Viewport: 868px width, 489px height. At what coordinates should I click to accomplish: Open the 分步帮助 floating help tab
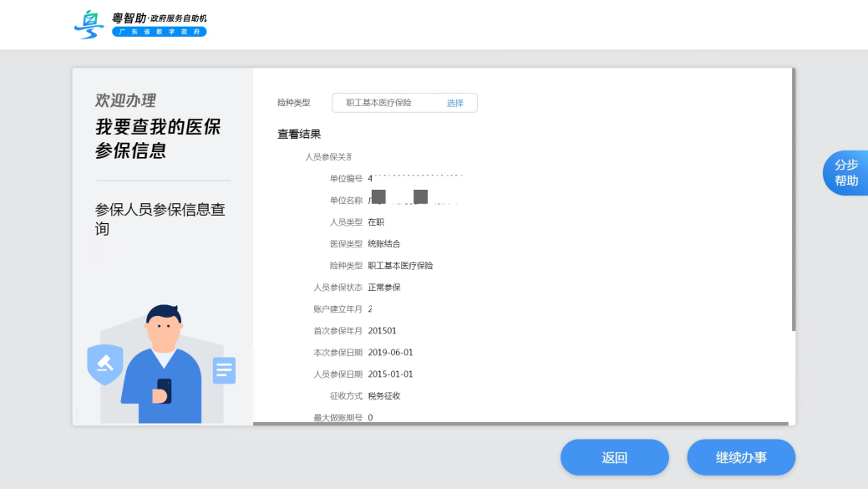(x=845, y=171)
